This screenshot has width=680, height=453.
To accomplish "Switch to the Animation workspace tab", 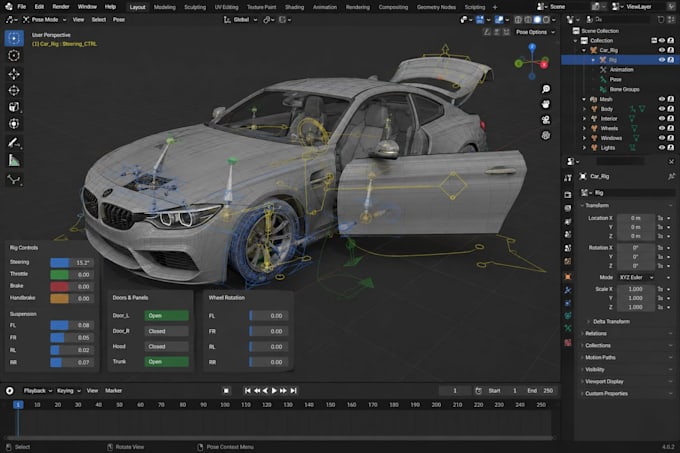I will click(x=324, y=7).
